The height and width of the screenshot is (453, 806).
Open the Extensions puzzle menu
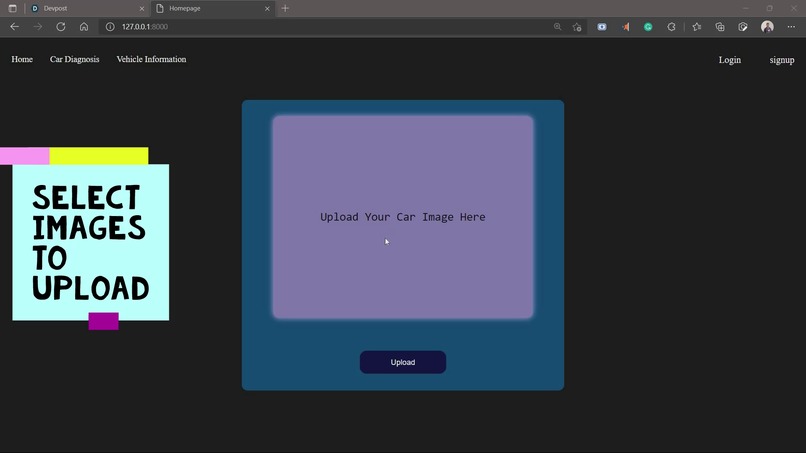(x=671, y=27)
